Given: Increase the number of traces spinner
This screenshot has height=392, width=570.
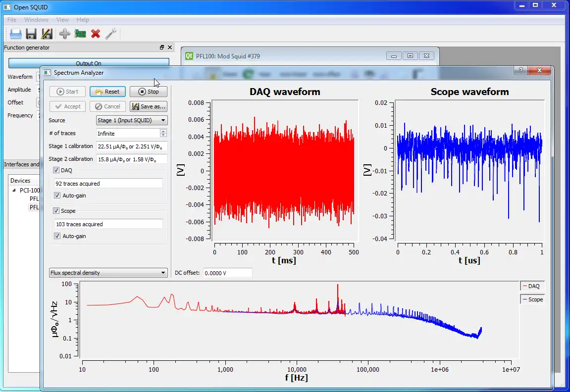Looking at the screenshot, I should point(163,131).
